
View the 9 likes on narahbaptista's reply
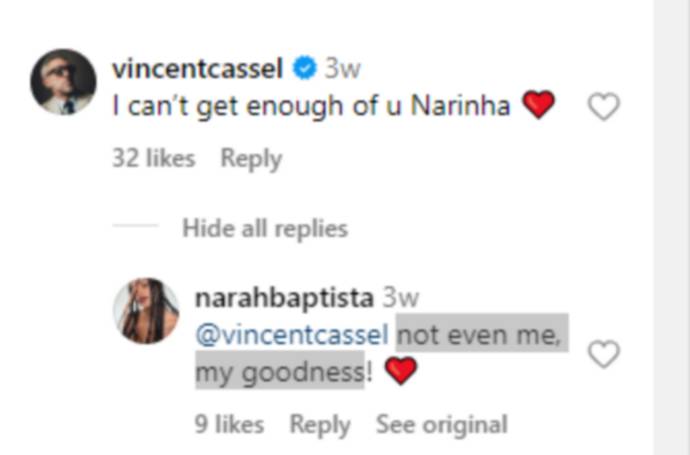[229, 424]
